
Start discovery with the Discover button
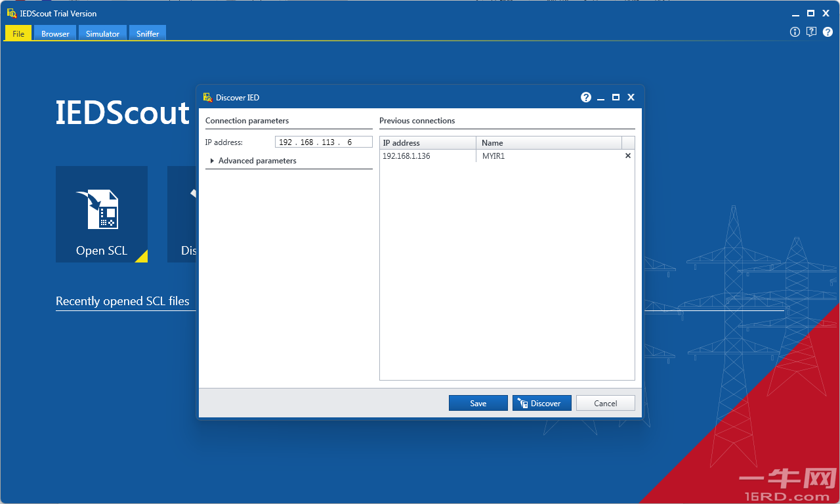coord(542,403)
